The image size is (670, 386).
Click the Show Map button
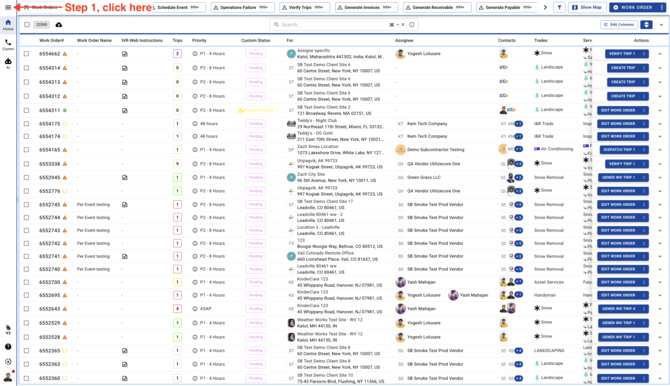[587, 7]
